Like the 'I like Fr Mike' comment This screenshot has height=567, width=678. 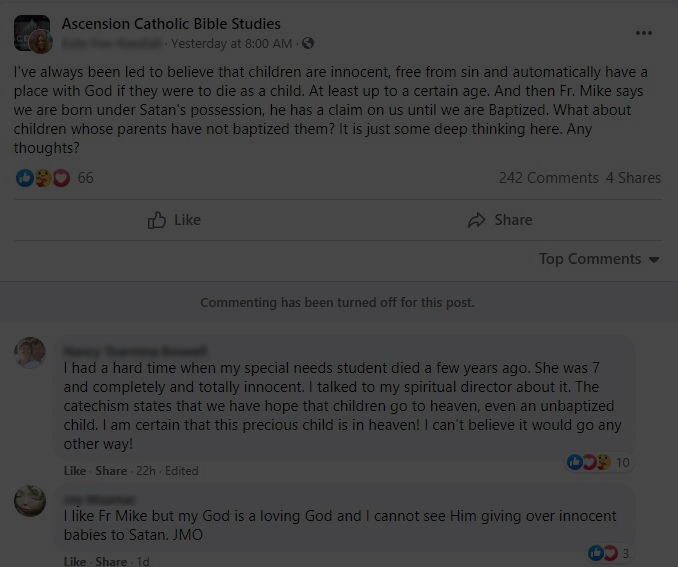75,561
